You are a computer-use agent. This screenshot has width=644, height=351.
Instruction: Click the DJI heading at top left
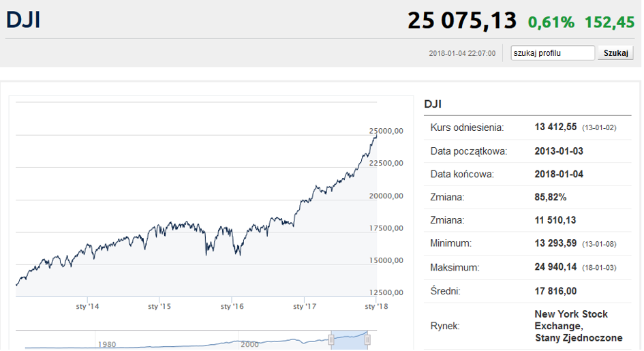point(23,20)
